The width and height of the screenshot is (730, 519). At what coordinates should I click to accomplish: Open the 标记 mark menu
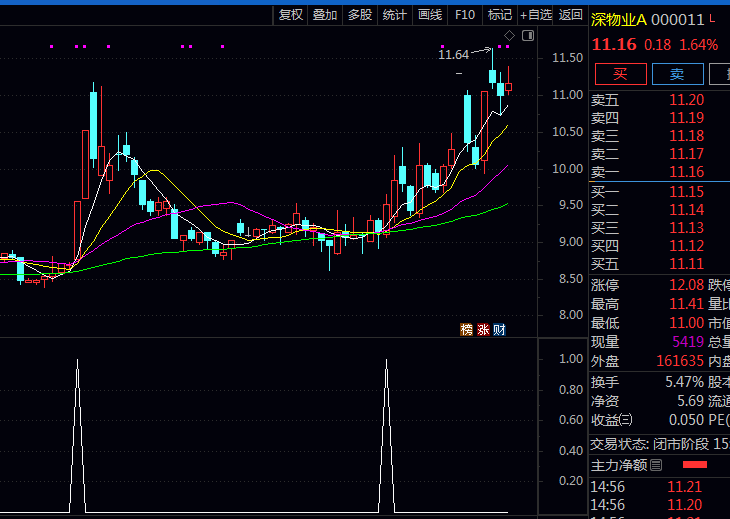pyautogui.click(x=499, y=14)
